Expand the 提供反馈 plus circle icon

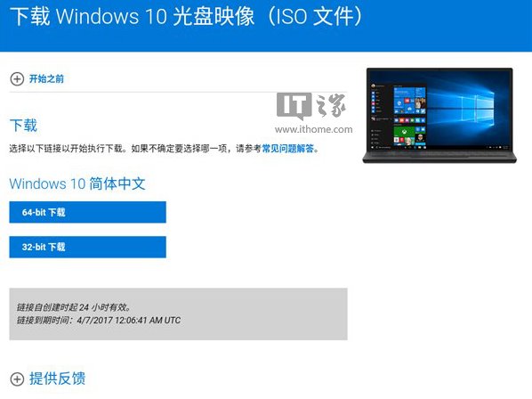click(17, 379)
